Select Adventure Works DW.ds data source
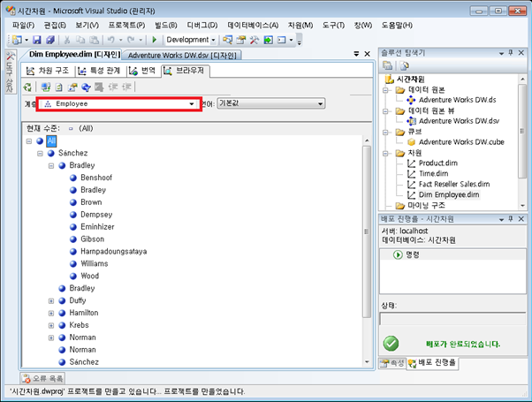 457,100
